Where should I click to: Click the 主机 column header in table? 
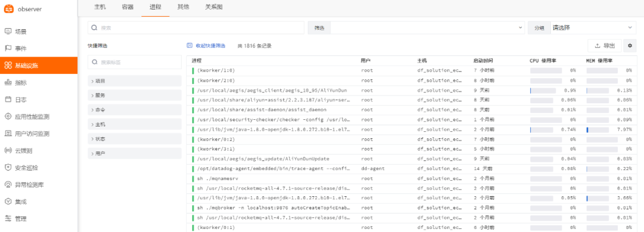coord(422,60)
